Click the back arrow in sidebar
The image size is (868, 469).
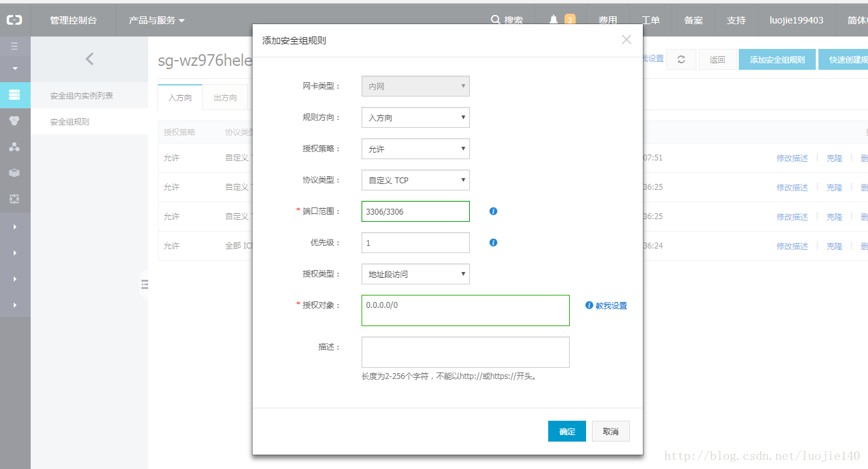[x=89, y=59]
